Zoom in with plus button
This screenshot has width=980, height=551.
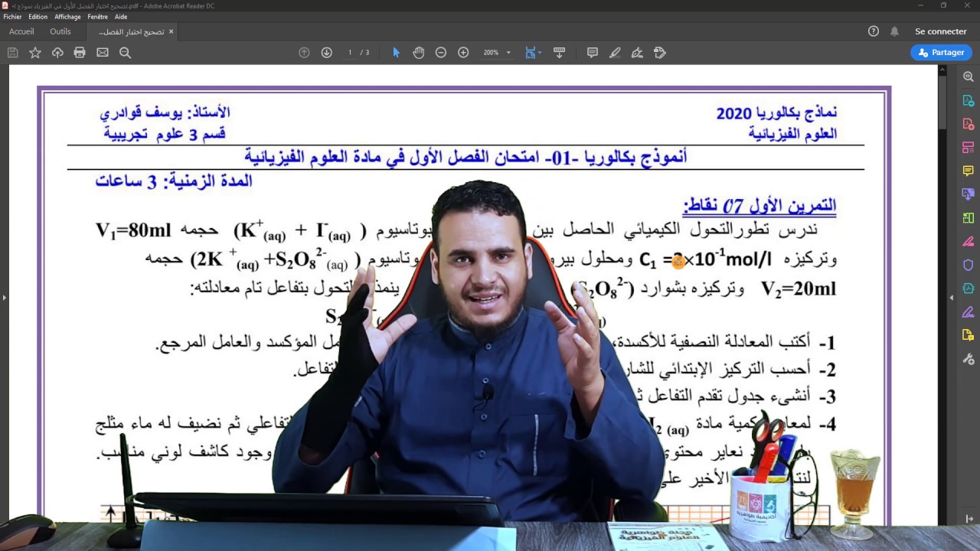tap(463, 53)
